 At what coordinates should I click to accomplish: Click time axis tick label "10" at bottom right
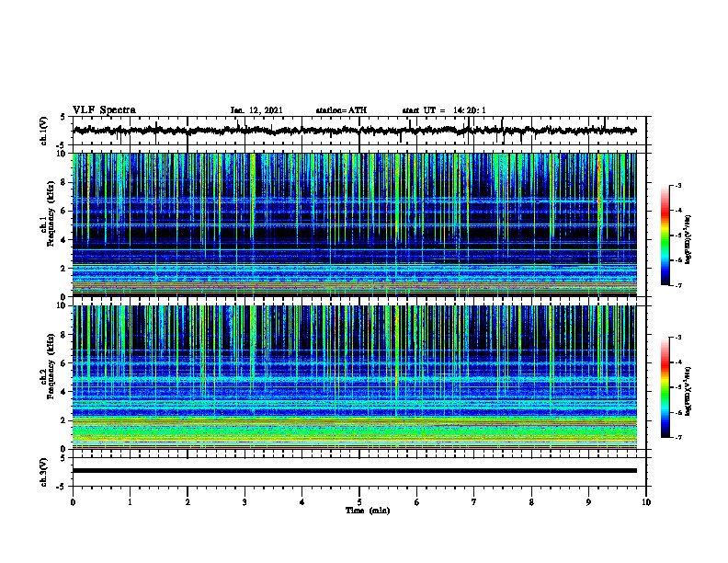[x=646, y=502]
